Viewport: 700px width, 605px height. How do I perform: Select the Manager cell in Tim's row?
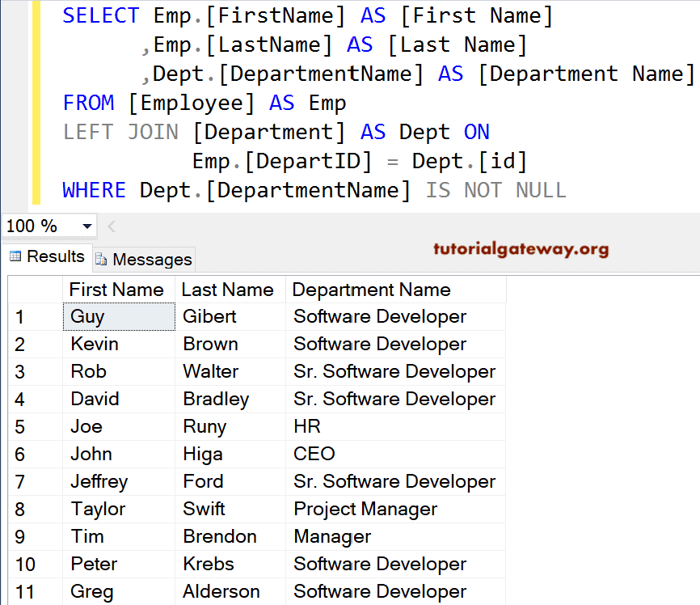(x=395, y=536)
